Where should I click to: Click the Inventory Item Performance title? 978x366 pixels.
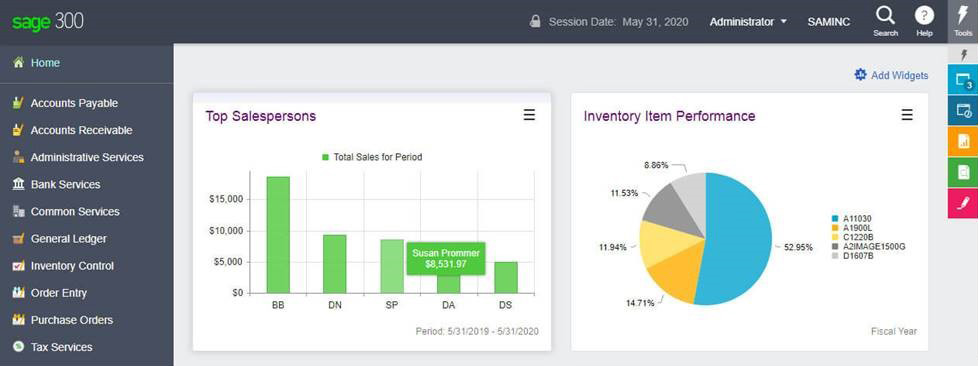point(669,116)
